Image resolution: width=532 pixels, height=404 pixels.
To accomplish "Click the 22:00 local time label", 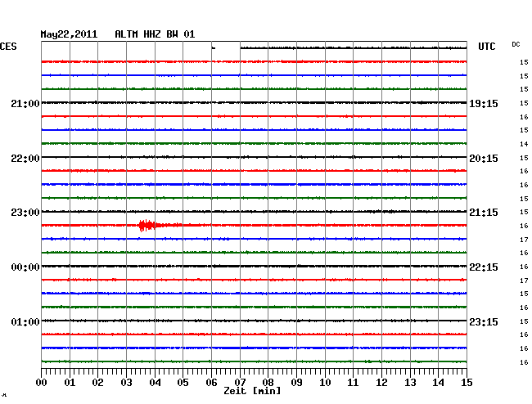I will pos(25,159).
